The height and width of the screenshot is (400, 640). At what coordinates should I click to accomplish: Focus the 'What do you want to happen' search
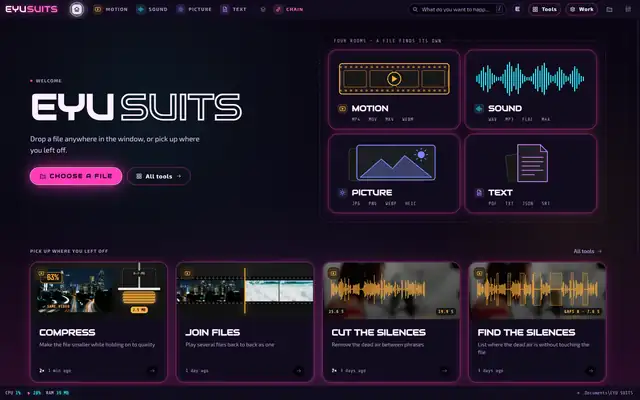tap(457, 9)
